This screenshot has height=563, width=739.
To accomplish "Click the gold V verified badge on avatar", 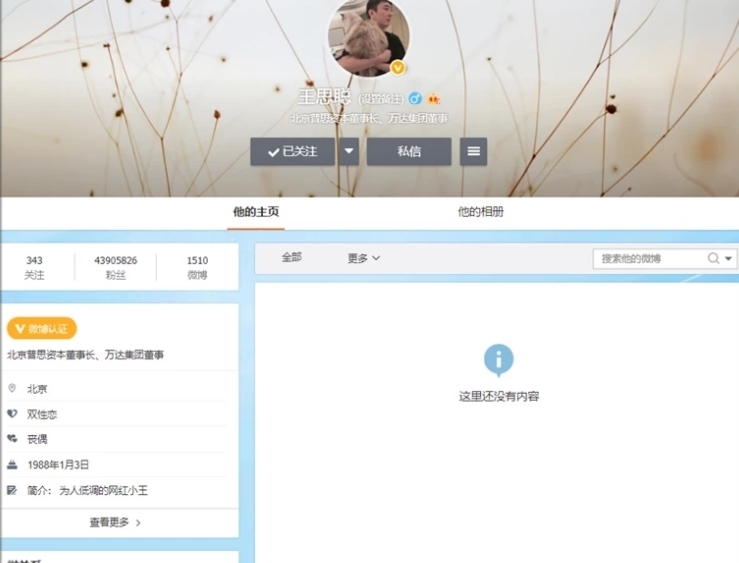I will point(398,68).
